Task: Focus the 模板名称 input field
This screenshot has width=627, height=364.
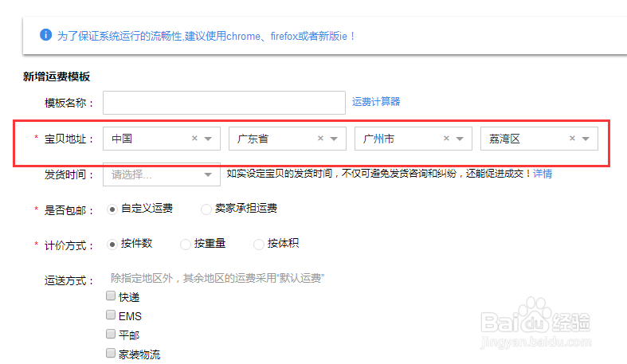Action: 224,103
